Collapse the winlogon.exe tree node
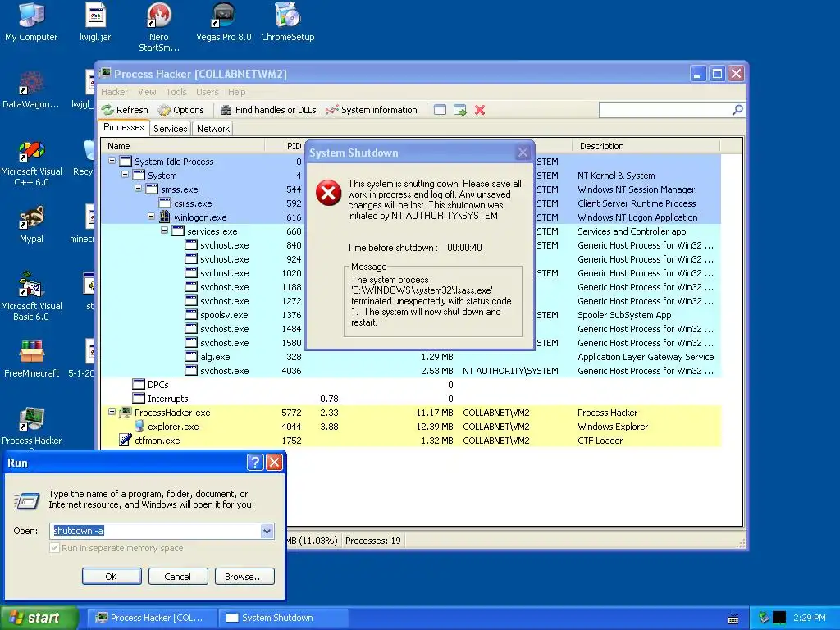 151,216
